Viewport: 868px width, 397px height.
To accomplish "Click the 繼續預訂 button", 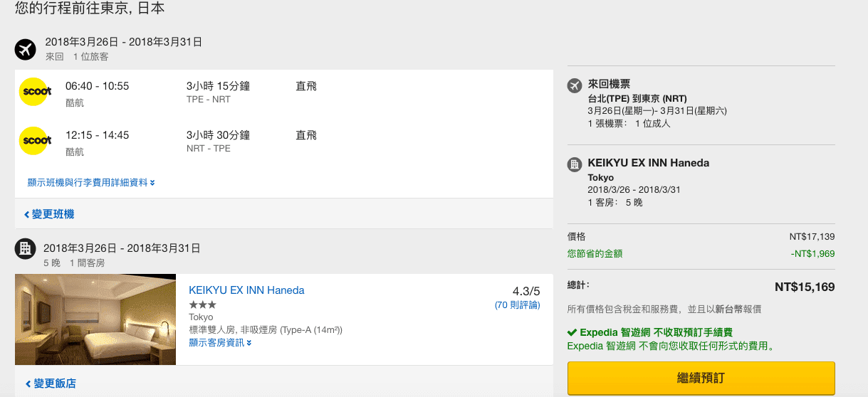I will [x=701, y=378].
